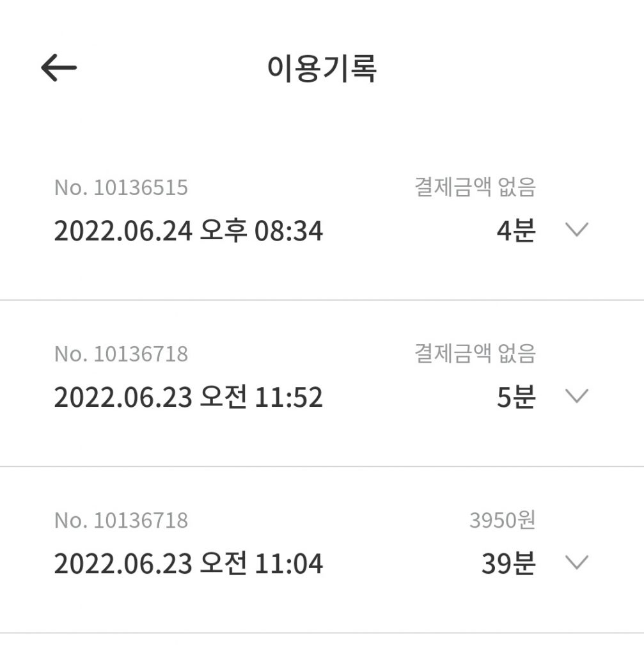The height and width of the screenshot is (655, 644).
Task: Tap 결제금액 없음 on the 06.24 record
Action: coord(475,187)
